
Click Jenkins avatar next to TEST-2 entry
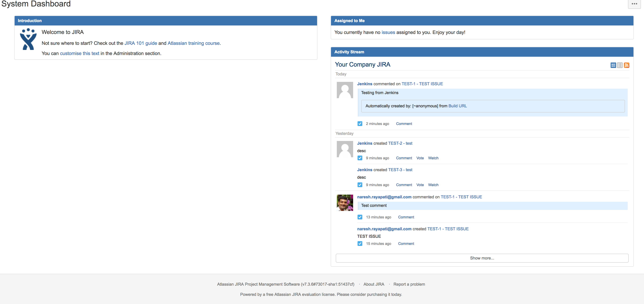click(345, 149)
